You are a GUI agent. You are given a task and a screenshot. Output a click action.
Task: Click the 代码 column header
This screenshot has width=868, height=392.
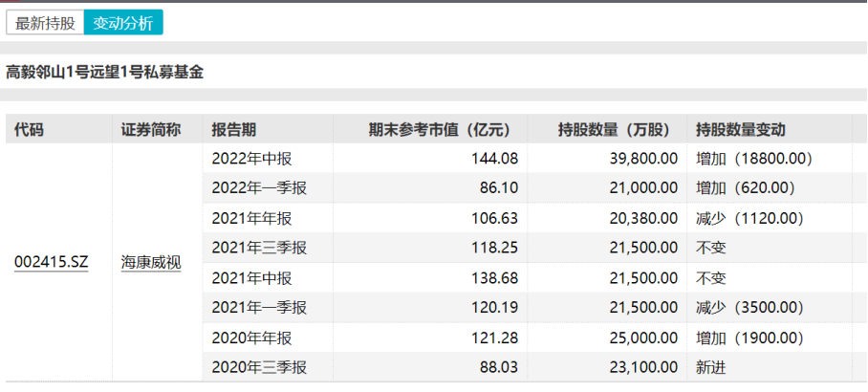[30, 130]
